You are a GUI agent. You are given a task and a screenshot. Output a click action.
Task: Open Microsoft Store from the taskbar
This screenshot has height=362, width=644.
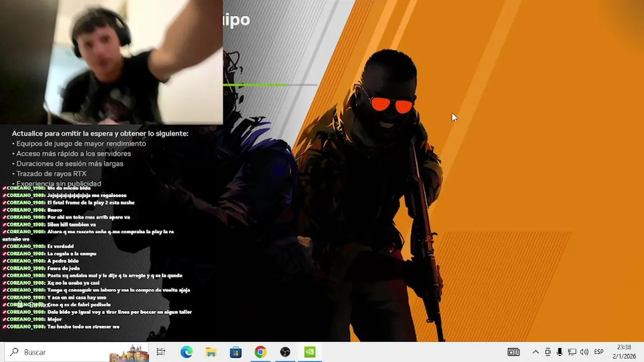(235, 352)
